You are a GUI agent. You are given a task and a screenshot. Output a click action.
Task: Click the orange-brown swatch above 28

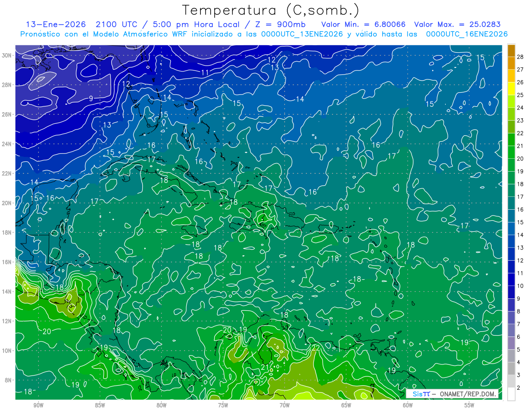(x=511, y=51)
